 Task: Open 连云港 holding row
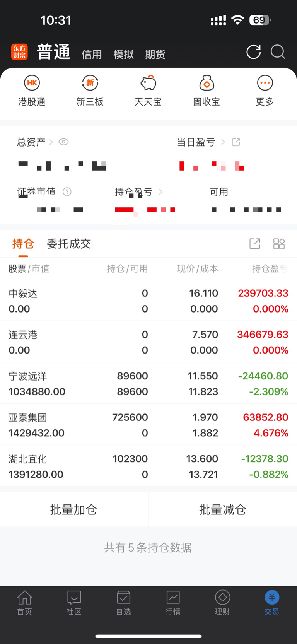pos(148,342)
